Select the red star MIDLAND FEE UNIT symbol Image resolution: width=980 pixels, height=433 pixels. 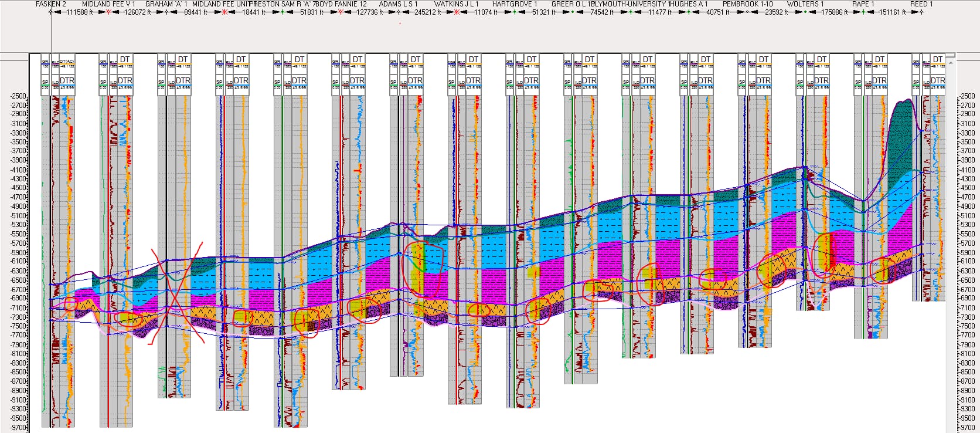pyautogui.click(x=225, y=12)
